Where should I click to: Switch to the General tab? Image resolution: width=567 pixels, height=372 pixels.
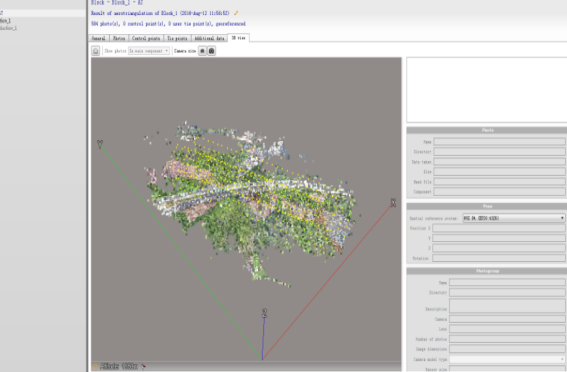click(99, 38)
